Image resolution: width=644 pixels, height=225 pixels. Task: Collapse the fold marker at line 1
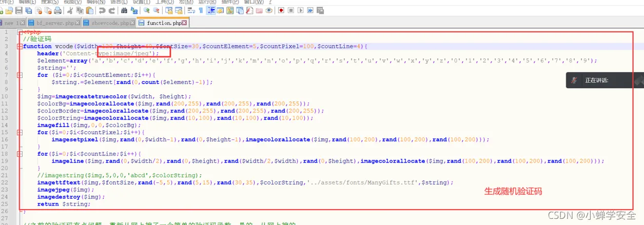(x=19, y=32)
